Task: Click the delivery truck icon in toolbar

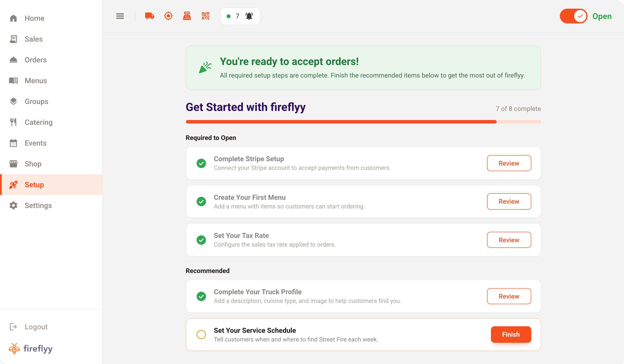Action: (149, 16)
